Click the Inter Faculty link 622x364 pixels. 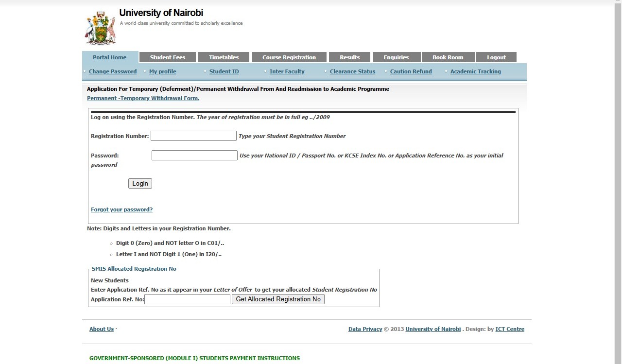[x=287, y=71]
